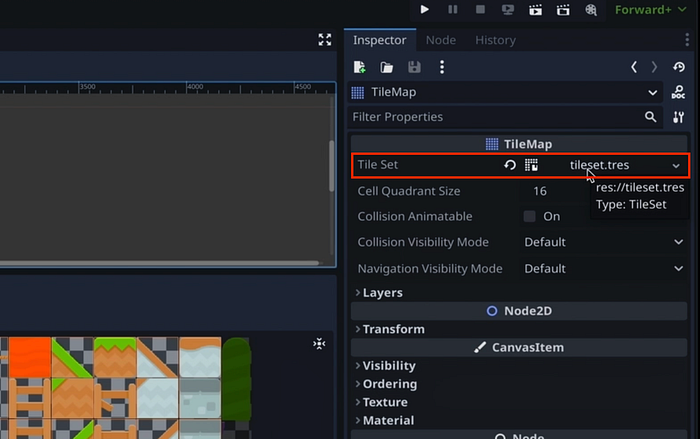Click the Filter Properties search field
700x439 pixels.
click(505, 117)
